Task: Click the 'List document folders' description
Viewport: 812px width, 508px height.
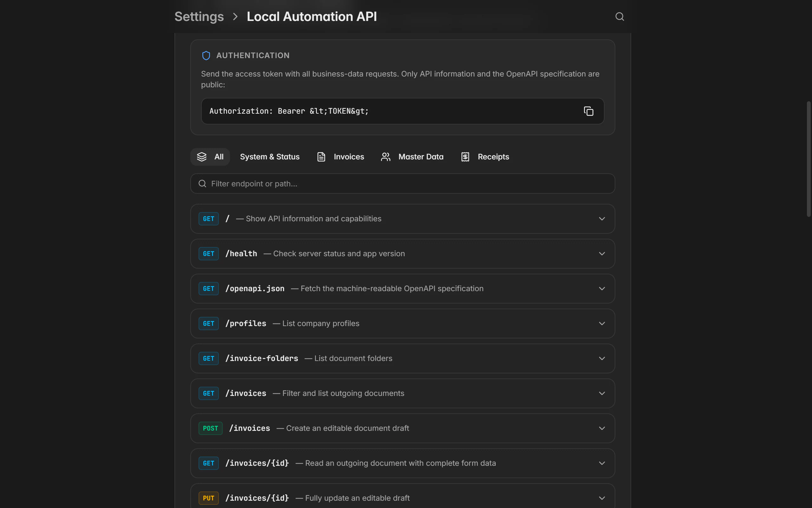Action: [x=353, y=358]
